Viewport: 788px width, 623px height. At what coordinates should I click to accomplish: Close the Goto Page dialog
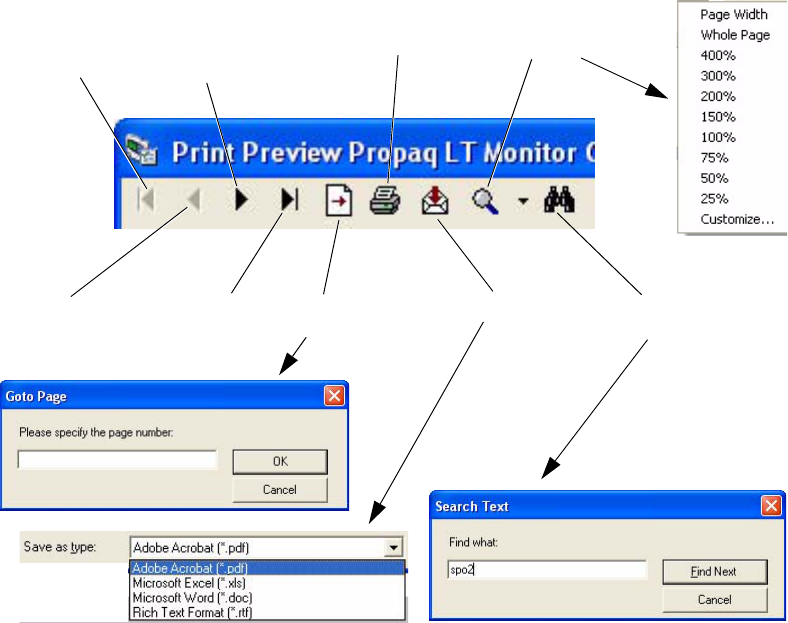tap(334, 396)
